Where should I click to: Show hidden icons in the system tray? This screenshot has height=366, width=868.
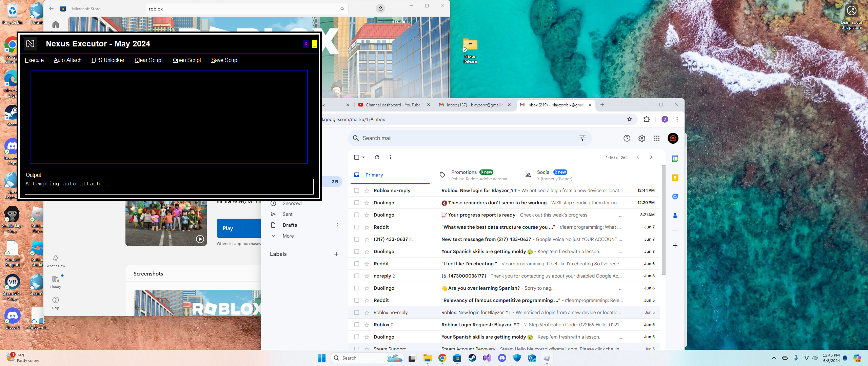coord(774,358)
